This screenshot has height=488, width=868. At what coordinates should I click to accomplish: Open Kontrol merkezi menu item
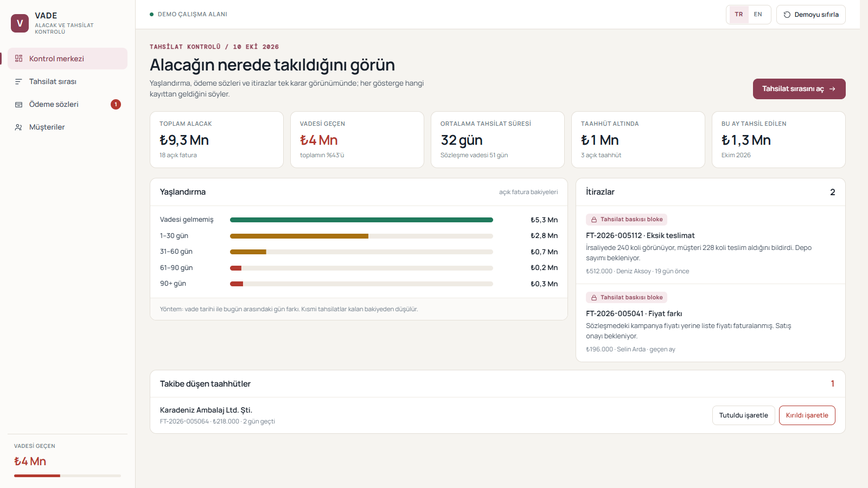click(x=67, y=59)
